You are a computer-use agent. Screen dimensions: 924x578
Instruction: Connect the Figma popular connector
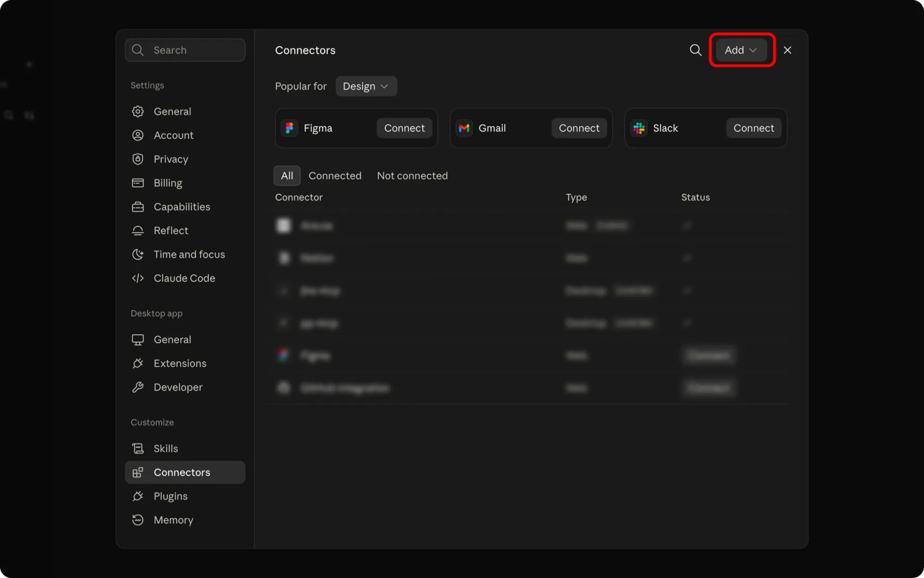click(404, 128)
